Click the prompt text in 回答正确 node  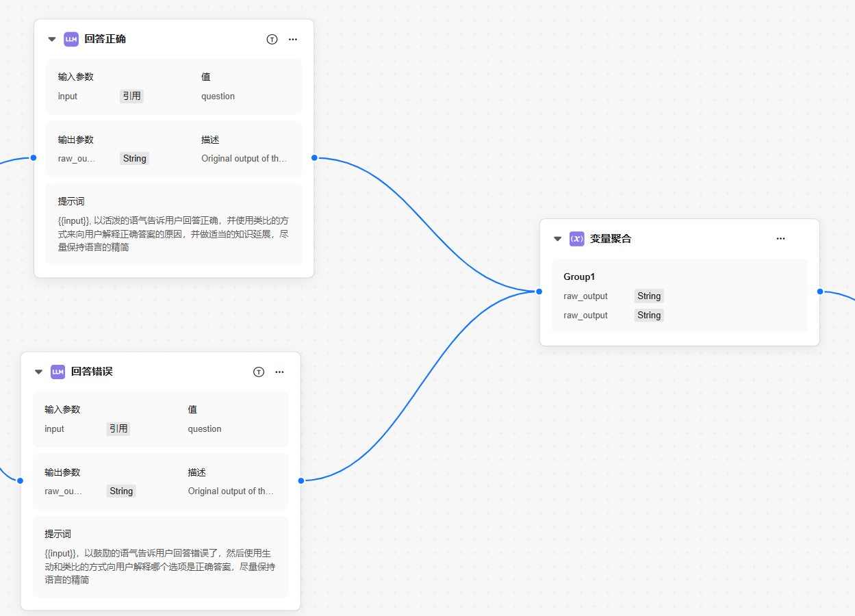(174, 233)
